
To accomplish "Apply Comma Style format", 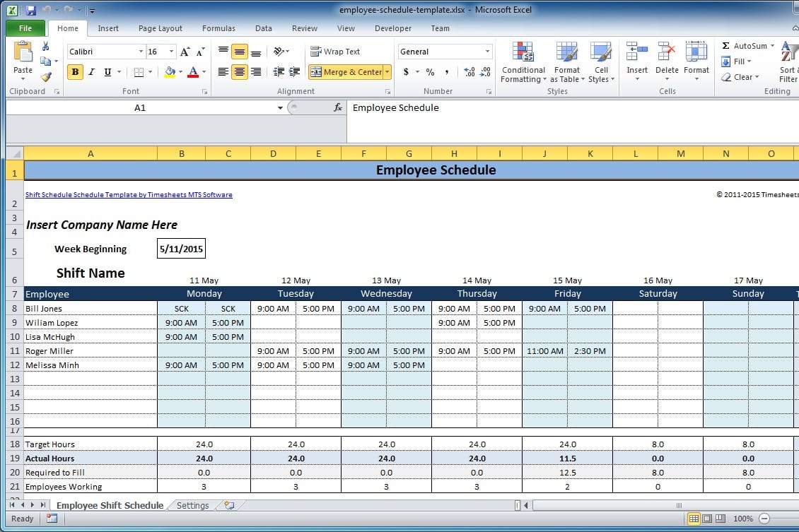I will (x=446, y=72).
